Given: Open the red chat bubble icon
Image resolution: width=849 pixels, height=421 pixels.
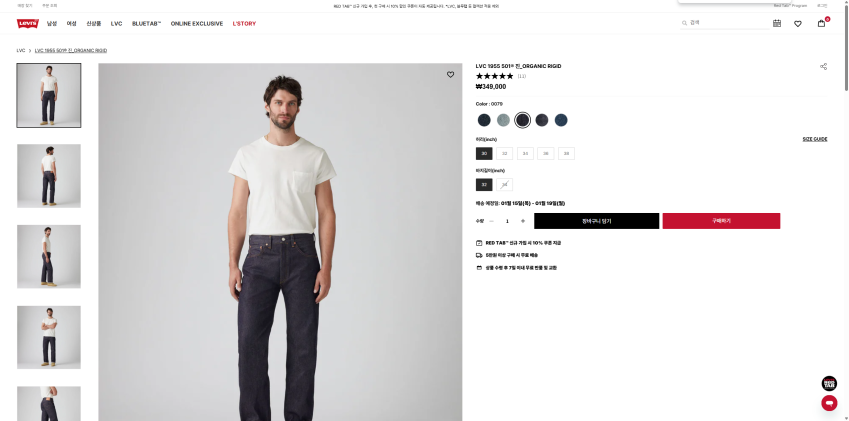Looking at the screenshot, I should tap(829, 403).
